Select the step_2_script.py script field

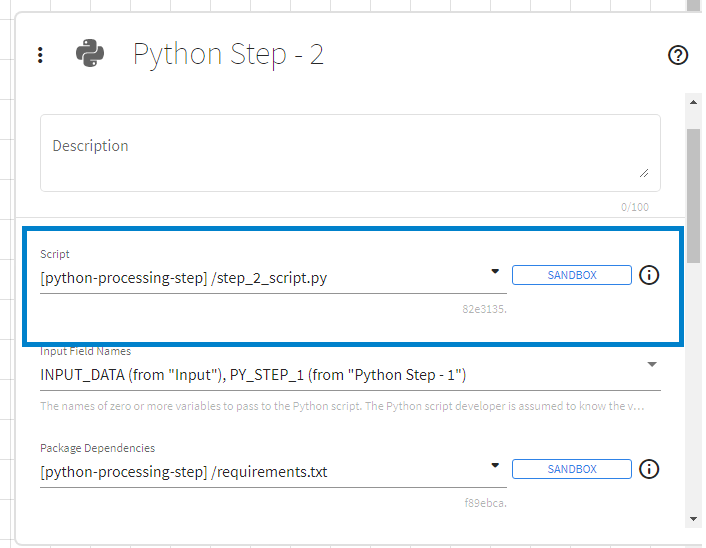[x=260, y=278]
